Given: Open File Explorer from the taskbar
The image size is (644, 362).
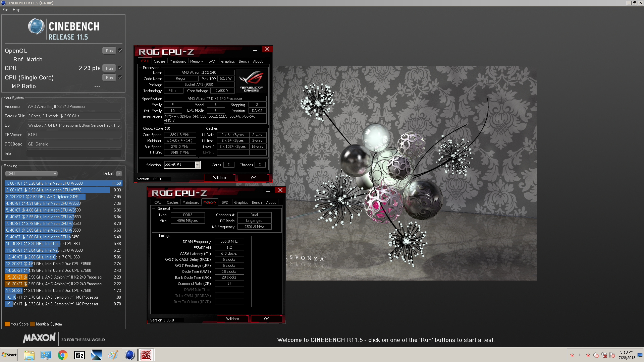Looking at the screenshot, I should (29, 355).
